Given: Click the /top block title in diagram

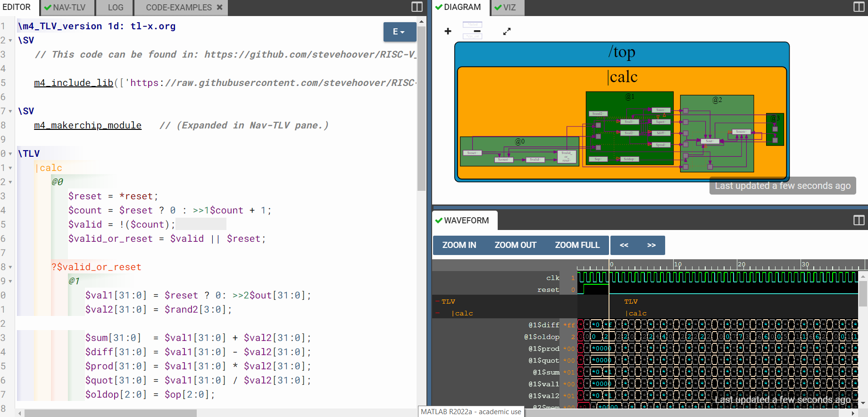Looking at the screenshot, I should [x=622, y=52].
